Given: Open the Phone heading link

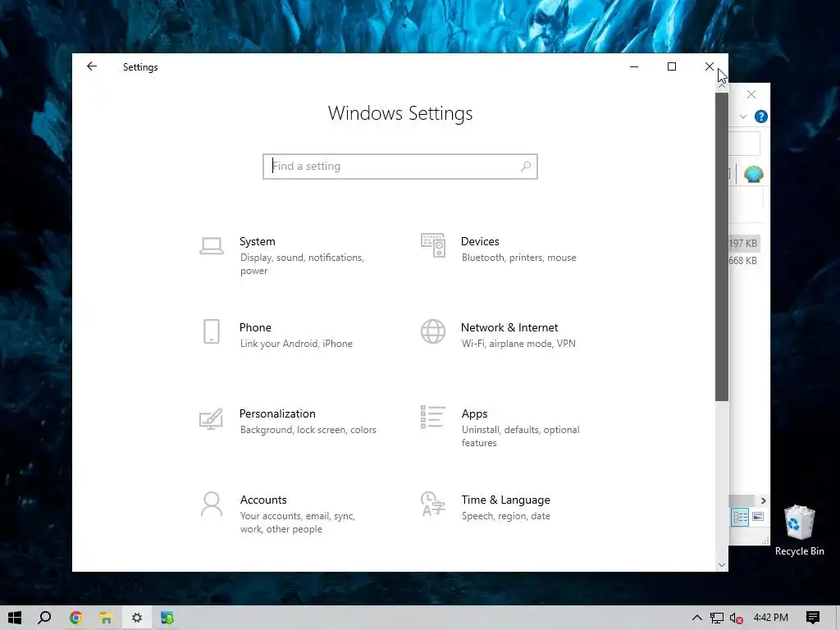Looking at the screenshot, I should click(255, 327).
